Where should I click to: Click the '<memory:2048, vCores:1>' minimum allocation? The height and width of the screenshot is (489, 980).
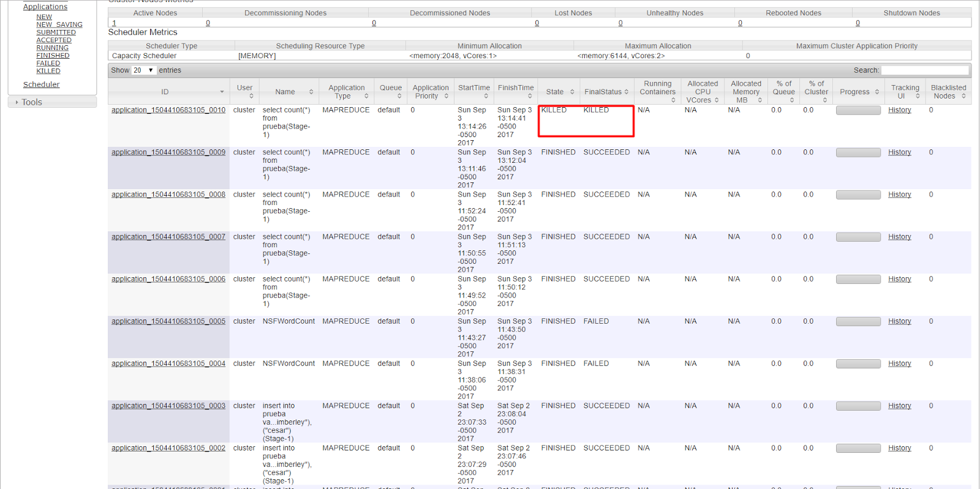[453, 56]
